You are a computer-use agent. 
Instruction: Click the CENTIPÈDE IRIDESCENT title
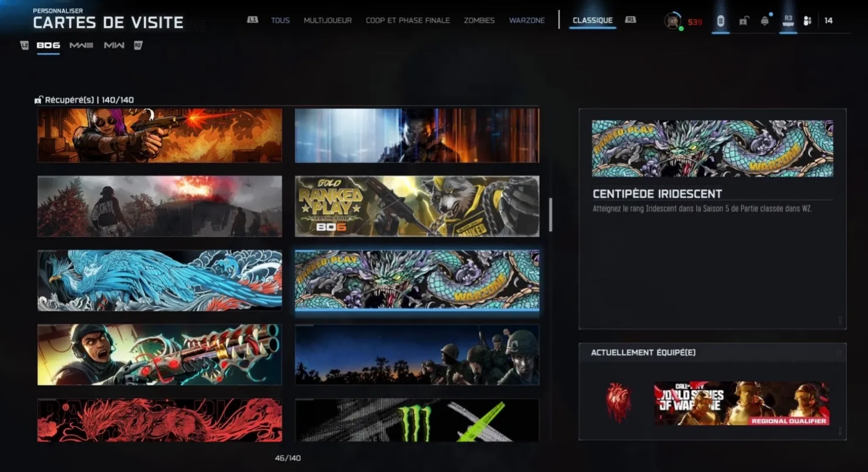[x=657, y=194]
